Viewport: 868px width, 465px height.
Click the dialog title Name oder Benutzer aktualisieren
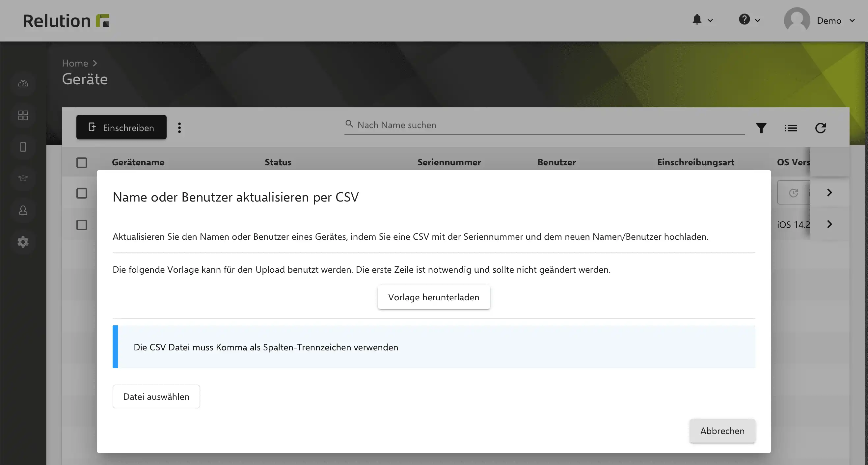tap(235, 197)
